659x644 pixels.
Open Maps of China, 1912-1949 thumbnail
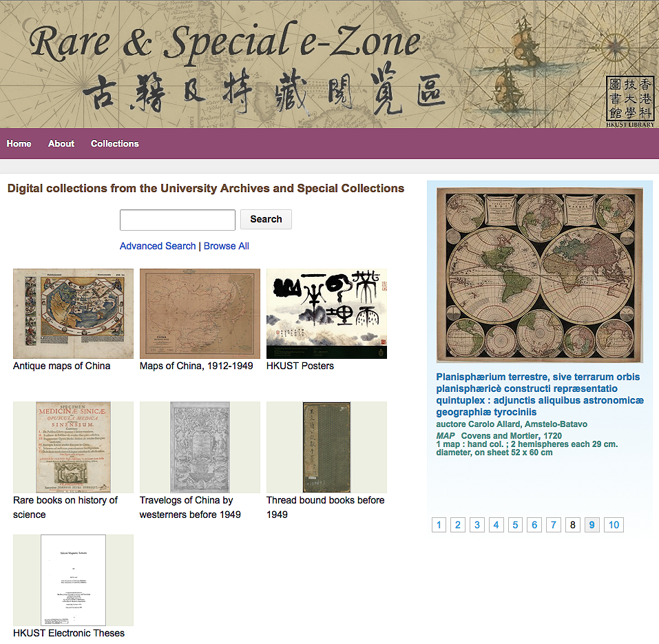point(200,313)
